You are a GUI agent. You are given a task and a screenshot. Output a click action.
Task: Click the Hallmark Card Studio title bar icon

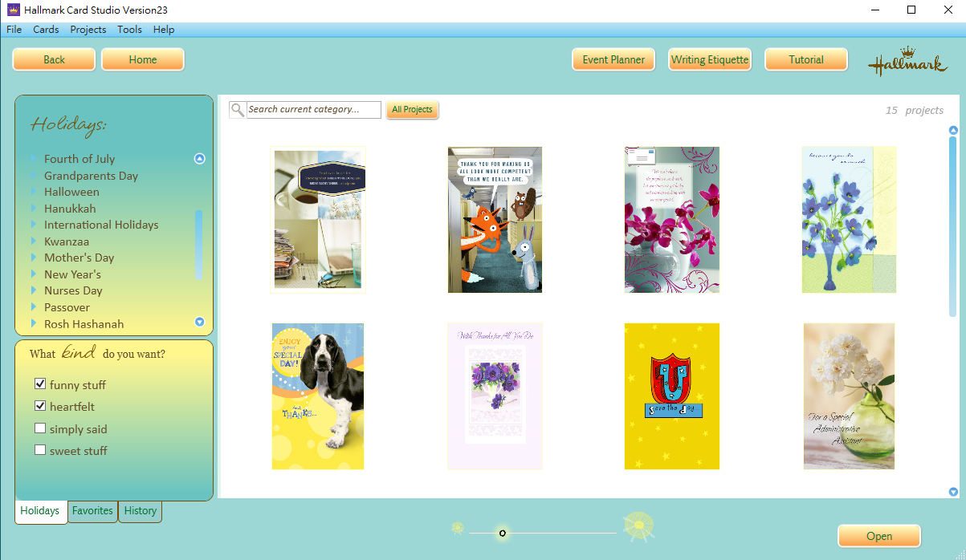(12, 10)
